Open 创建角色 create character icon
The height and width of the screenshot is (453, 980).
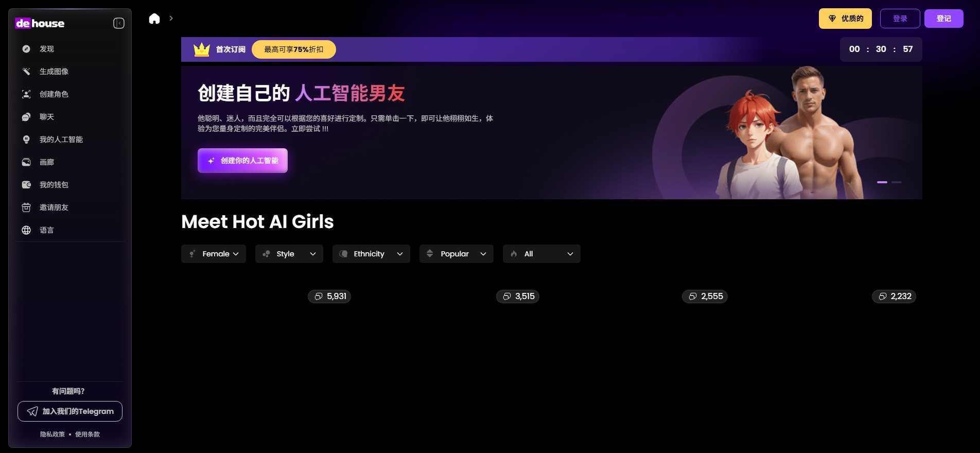coord(26,94)
